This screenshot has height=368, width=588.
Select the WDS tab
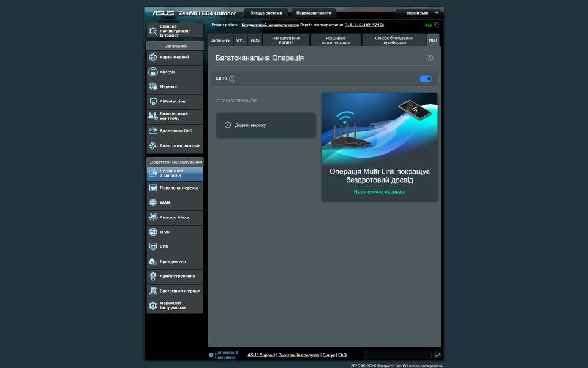(x=255, y=40)
